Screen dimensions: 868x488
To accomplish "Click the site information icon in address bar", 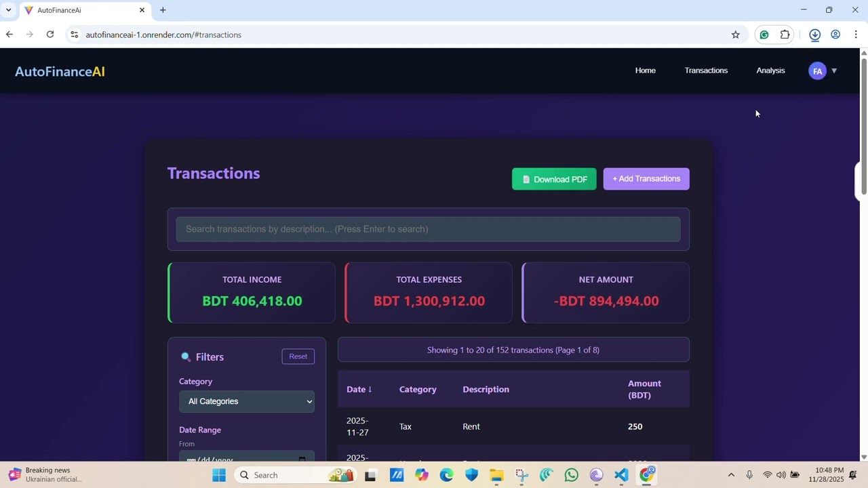I will (75, 35).
